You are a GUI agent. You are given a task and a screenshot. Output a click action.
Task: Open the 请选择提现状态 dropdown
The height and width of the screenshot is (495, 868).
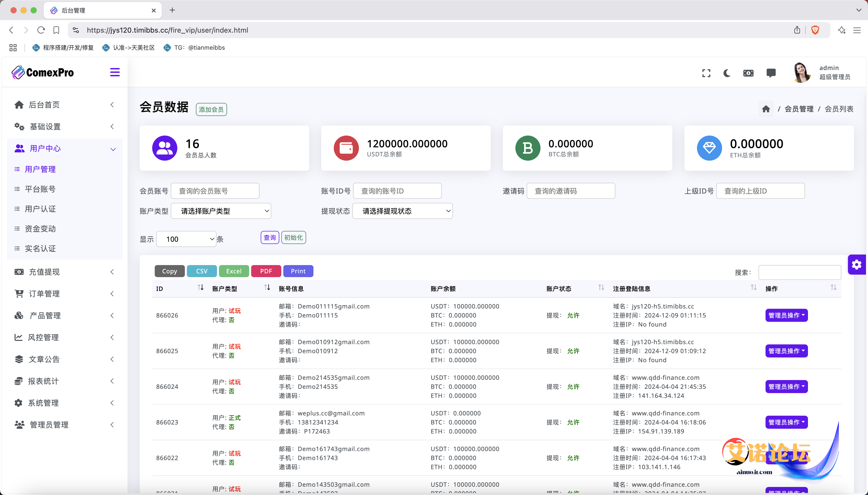(402, 211)
